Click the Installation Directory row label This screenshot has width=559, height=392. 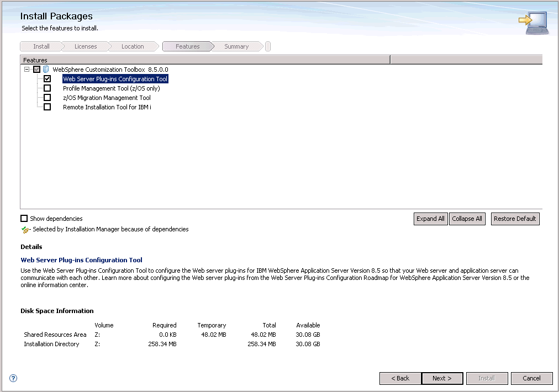pos(51,344)
